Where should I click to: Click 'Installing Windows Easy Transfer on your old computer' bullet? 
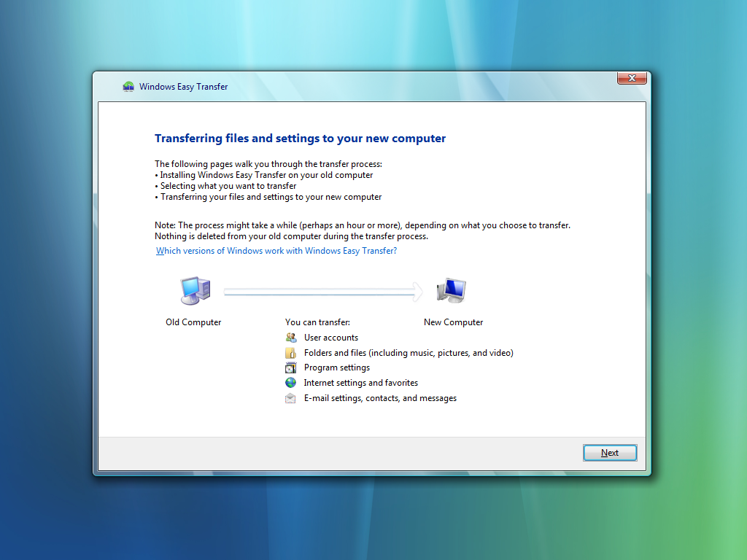coord(264,175)
